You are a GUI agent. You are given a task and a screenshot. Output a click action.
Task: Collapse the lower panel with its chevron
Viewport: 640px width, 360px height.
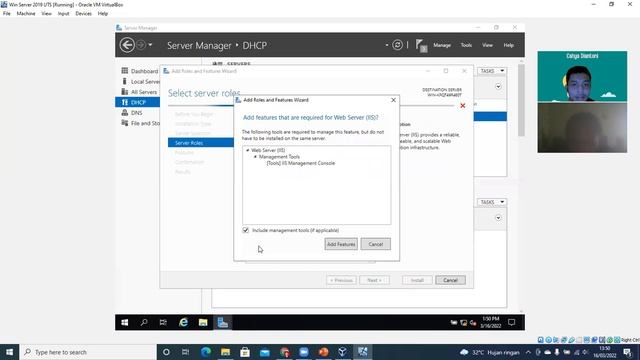tap(498, 218)
